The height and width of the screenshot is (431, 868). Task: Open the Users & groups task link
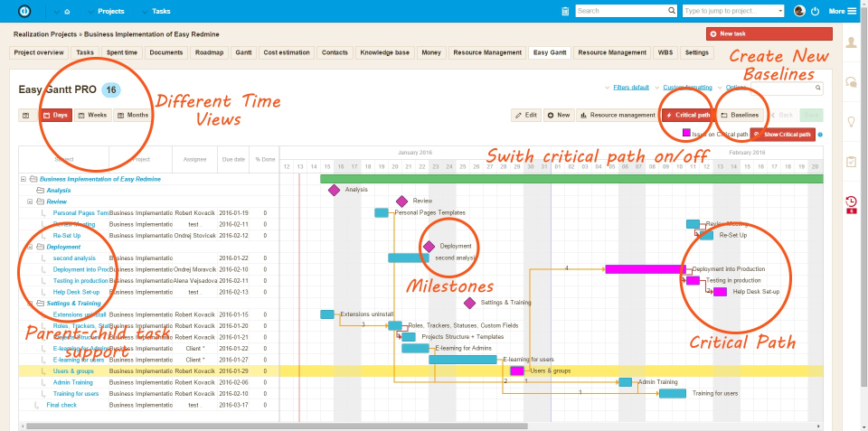point(73,371)
